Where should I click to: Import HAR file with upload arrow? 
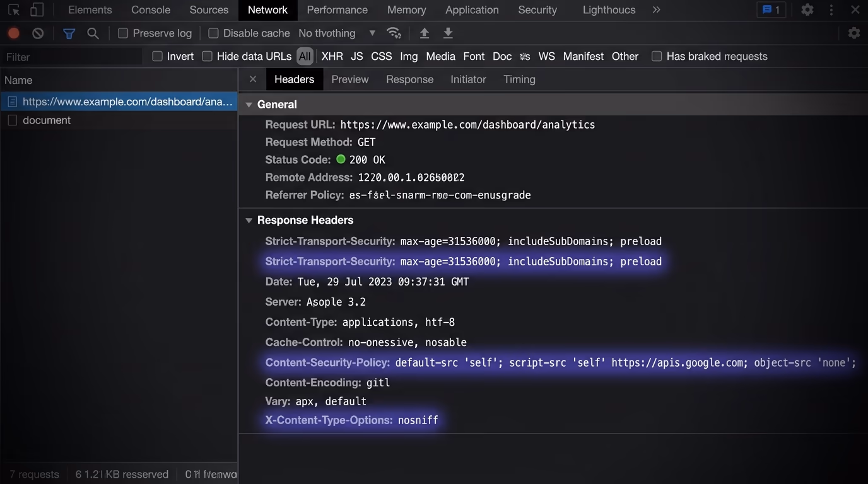(425, 33)
